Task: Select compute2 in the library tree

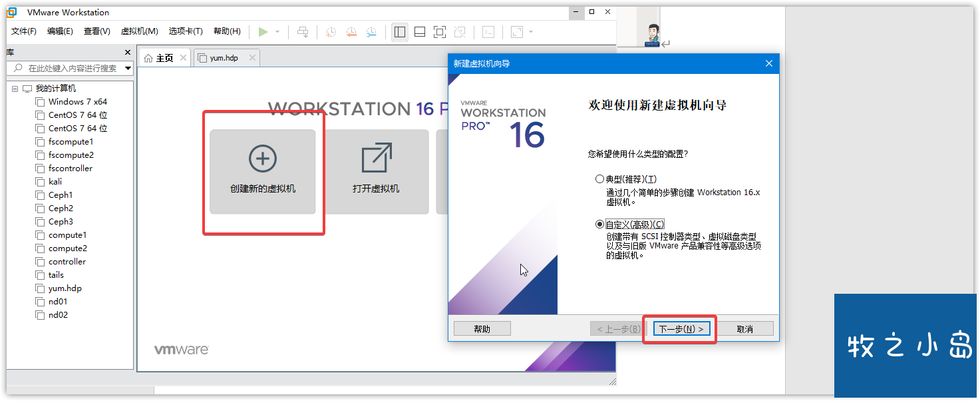Action: tap(68, 248)
